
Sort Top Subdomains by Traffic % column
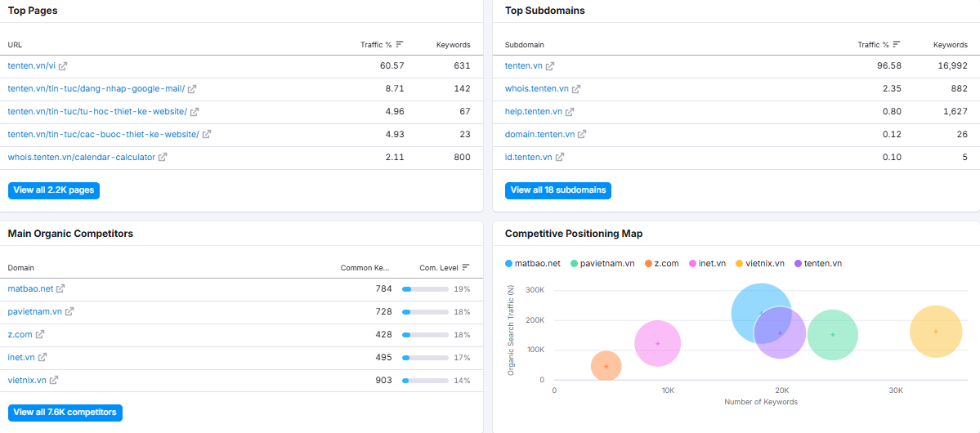click(879, 44)
